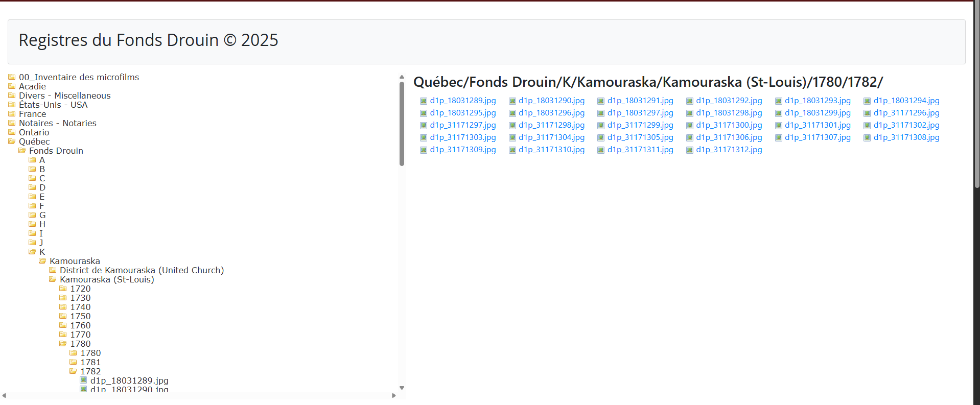Open the d1p_31171308.jpg file link
The width and height of the screenshot is (980, 405).
coord(906,137)
